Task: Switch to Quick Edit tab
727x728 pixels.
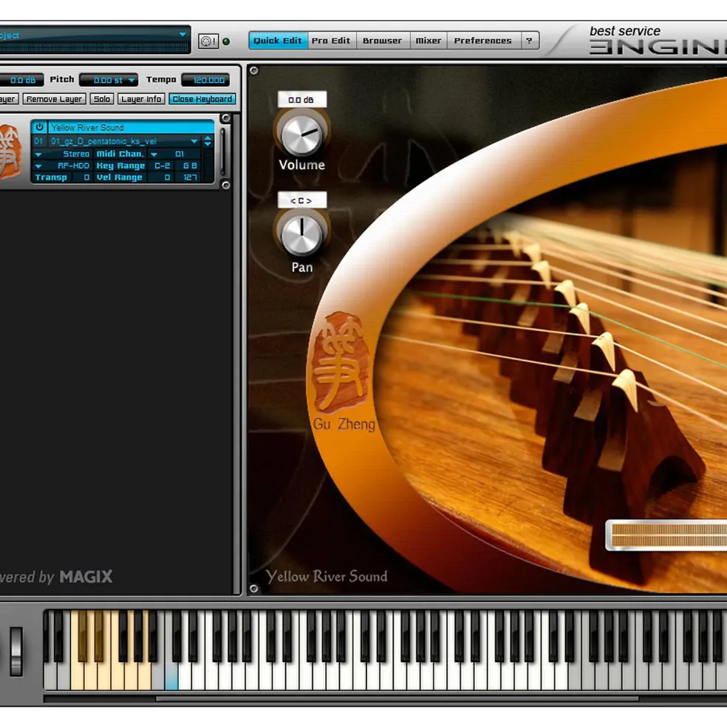Action: tap(278, 41)
